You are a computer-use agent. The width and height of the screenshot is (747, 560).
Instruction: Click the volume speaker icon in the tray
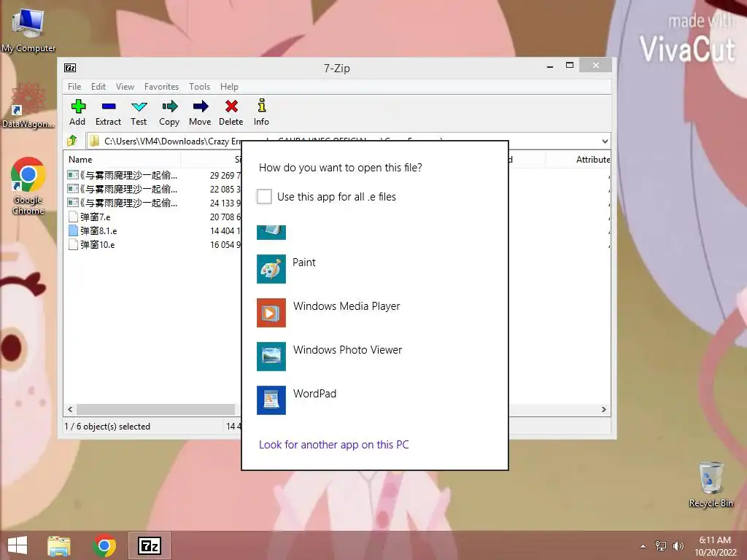click(678, 545)
